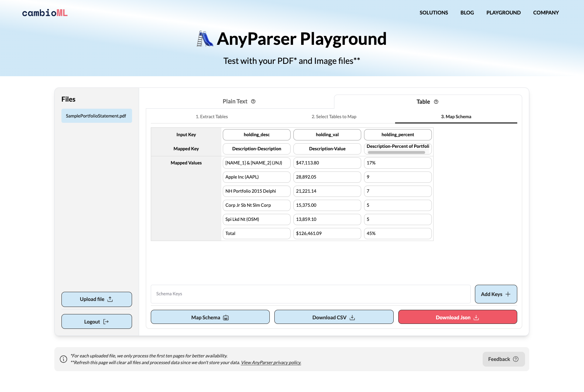Click the help icon next to Table tab
Image resolution: width=584 pixels, height=392 pixels.
click(x=436, y=102)
